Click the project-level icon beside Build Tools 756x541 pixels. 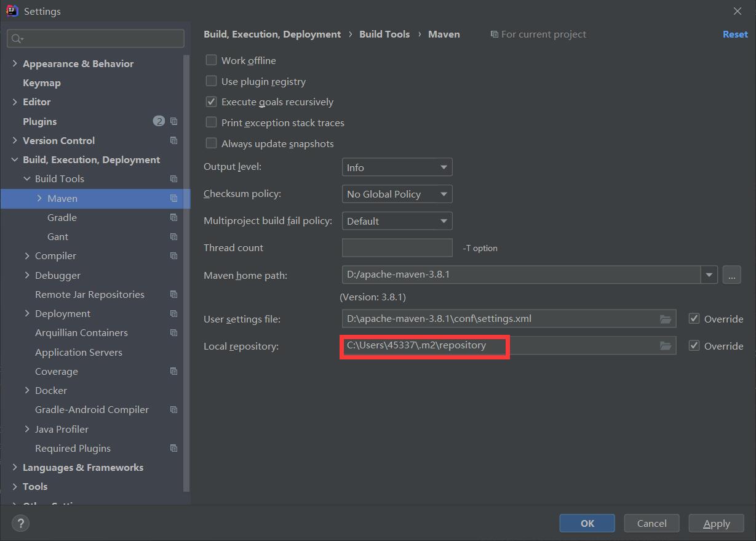pyautogui.click(x=173, y=178)
